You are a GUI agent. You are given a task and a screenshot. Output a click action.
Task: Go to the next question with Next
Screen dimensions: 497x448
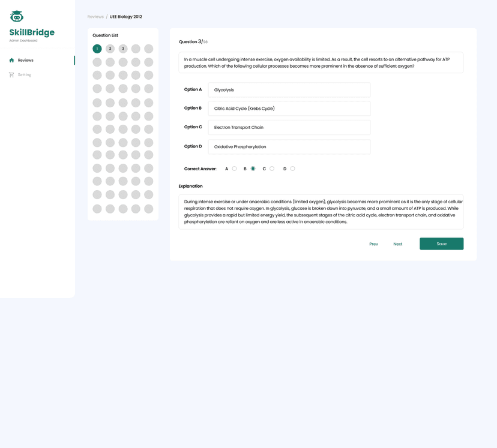(398, 244)
